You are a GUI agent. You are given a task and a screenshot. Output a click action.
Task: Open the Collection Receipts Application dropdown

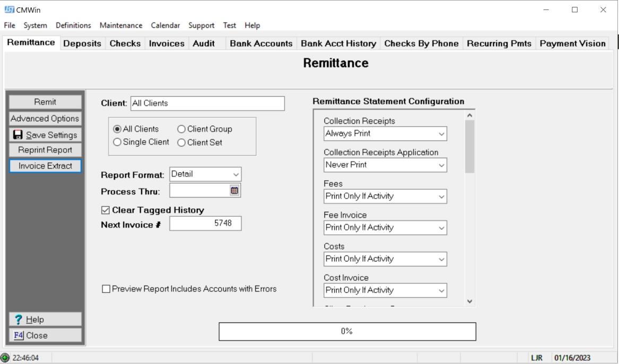click(x=441, y=165)
